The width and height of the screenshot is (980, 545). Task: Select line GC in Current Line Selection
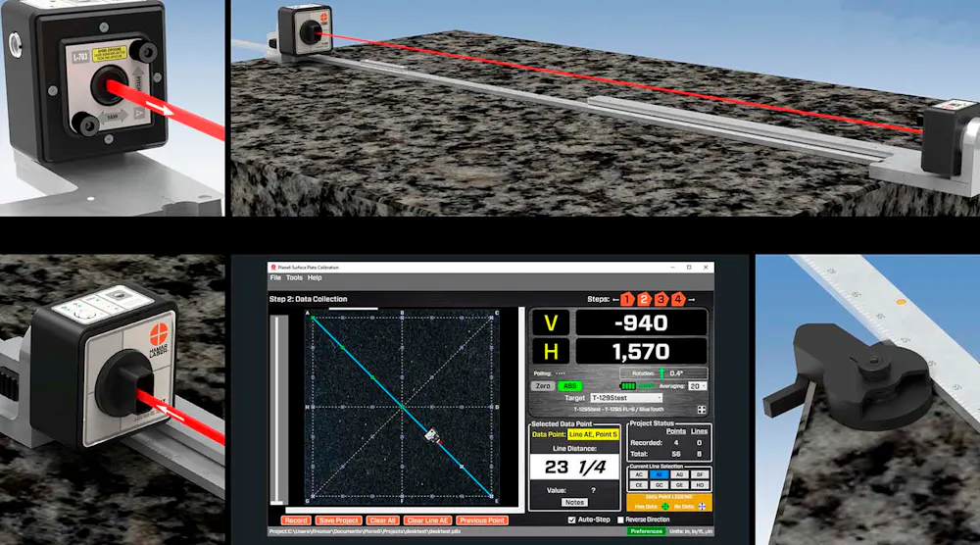(659, 485)
